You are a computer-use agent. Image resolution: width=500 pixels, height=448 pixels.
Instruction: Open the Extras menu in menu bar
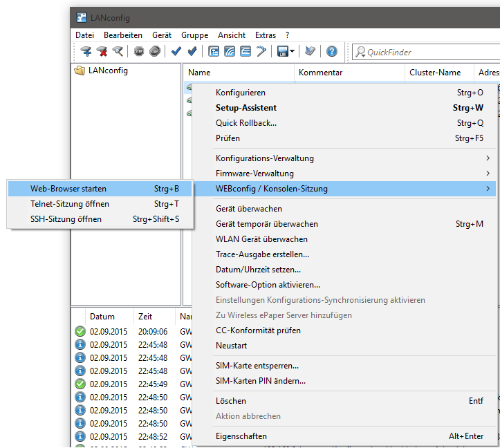click(265, 35)
